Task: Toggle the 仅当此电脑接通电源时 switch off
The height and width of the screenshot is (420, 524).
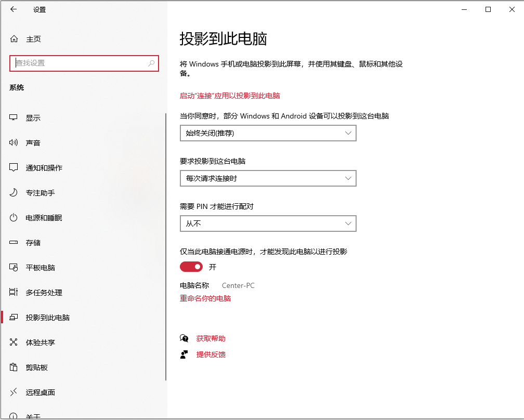Action: pos(191,267)
